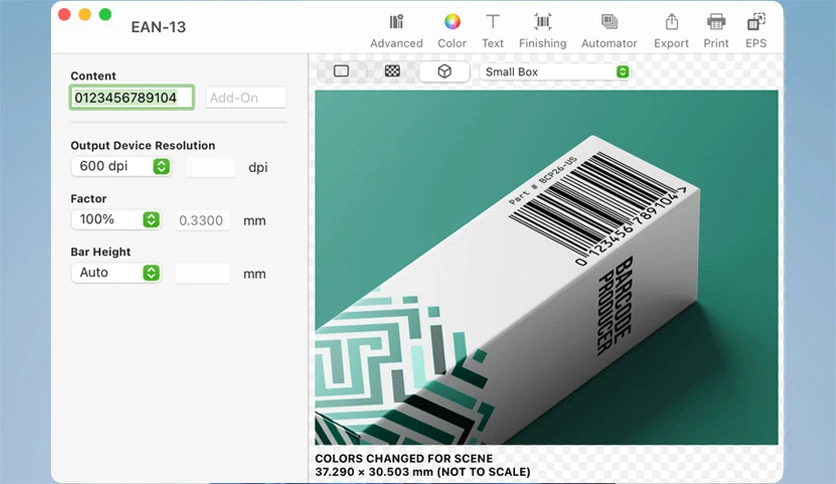Switch to plain rectangle preview mode
The height and width of the screenshot is (484, 836).
(x=341, y=71)
